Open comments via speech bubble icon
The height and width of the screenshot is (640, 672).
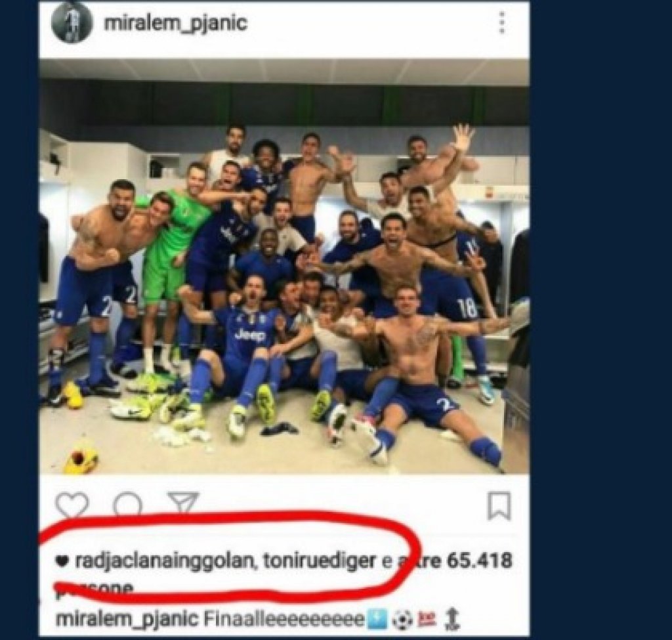(127, 504)
